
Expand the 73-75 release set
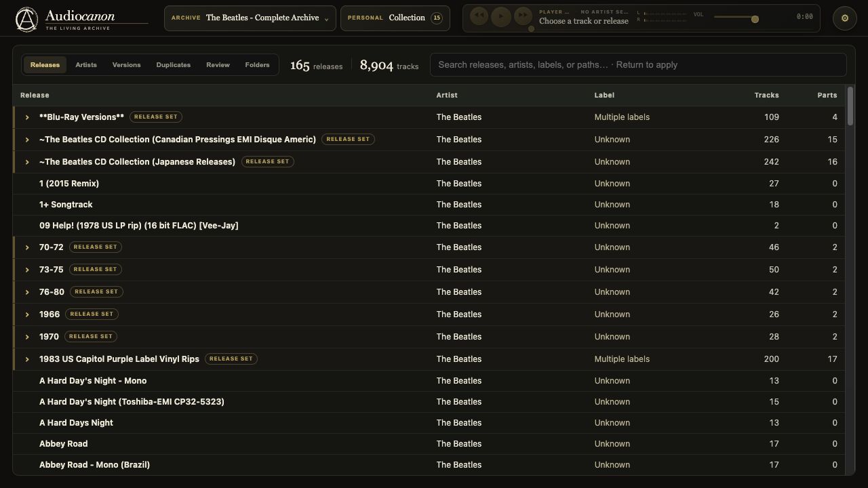[x=27, y=270]
